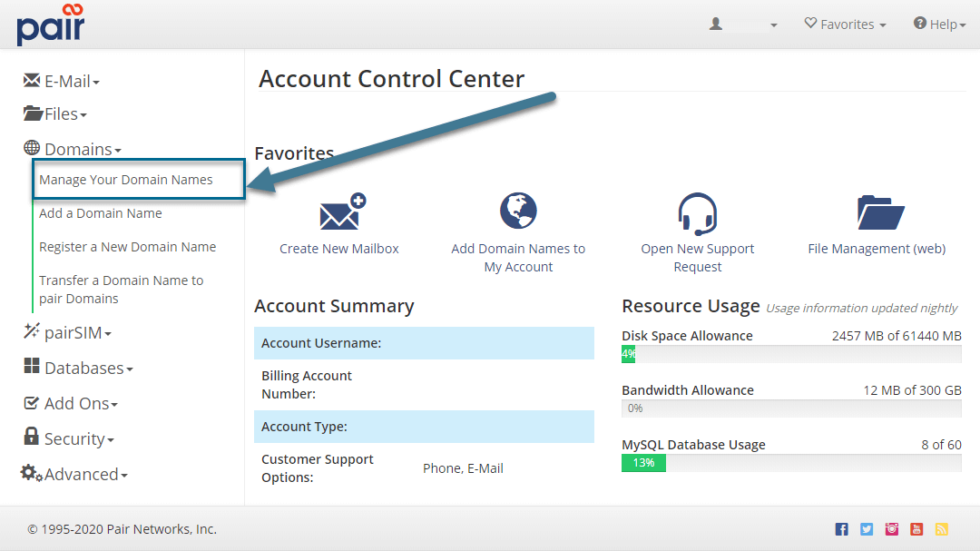Screen dimensions: 980x551
Task: Click the 'Account Type:' row label
Action: [x=304, y=427]
